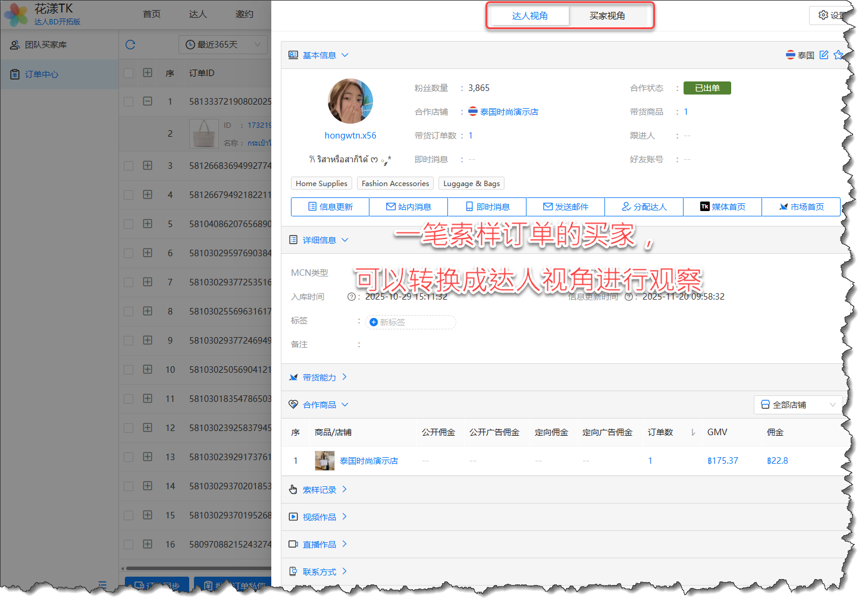Viewport: 868px width, 607px height.
Task: Click the edit pencil icon beside 泰国
Action: click(824, 55)
